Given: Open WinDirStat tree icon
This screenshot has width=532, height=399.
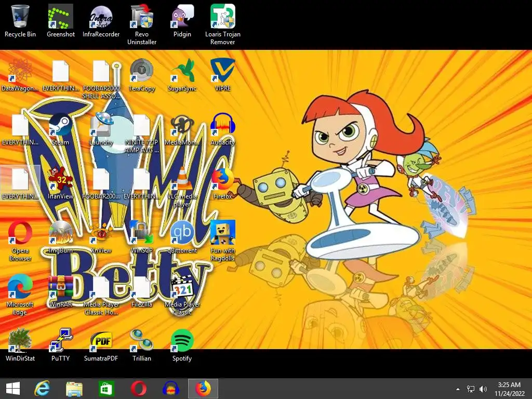Looking at the screenshot, I should tap(20, 345).
